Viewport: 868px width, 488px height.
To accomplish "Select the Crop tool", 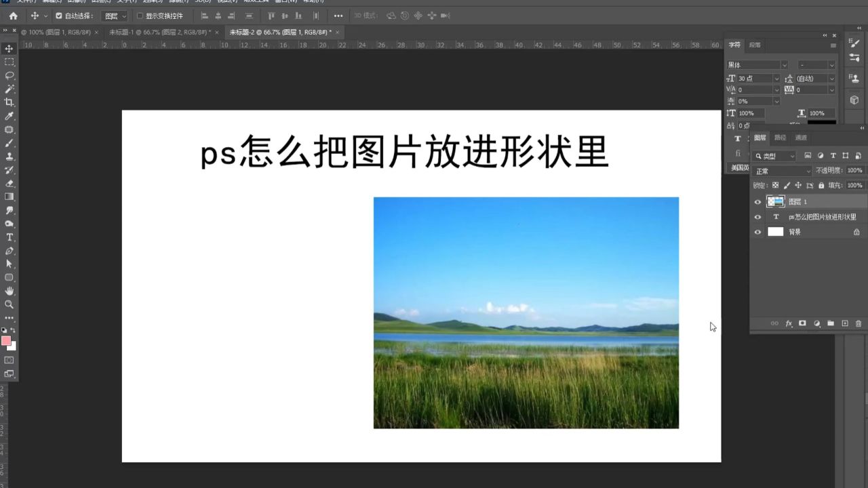I will point(8,102).
